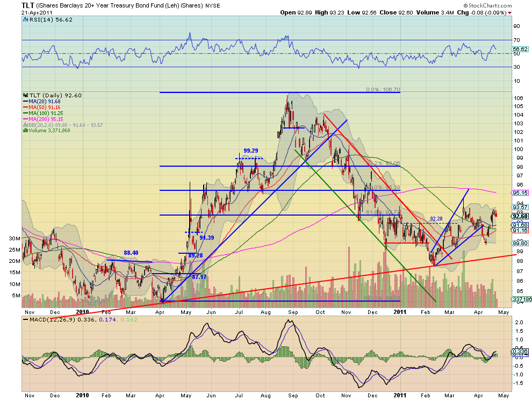Click the TLT ticker symbol in title
This screenshot has width=532, height=400.
[x=28, y=5]
